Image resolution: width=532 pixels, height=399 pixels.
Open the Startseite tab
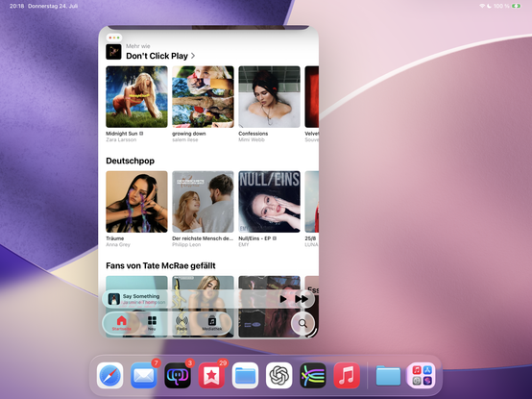(x=121, y=323)
